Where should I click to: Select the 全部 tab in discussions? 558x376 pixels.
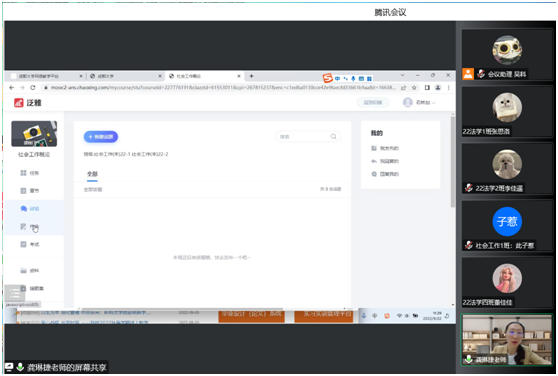coord(92,174)
